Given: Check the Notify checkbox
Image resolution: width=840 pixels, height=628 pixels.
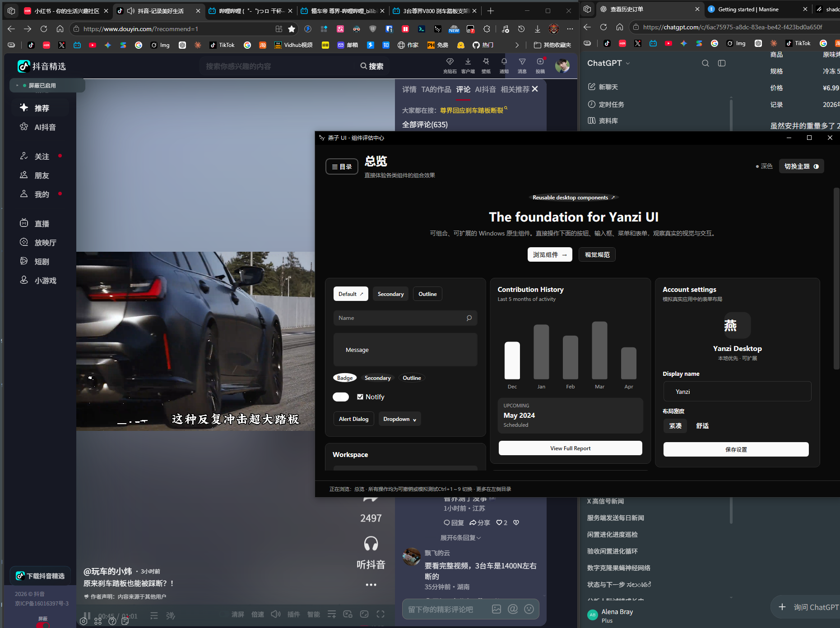Looking at the screenshot, I should click(360, 397).
